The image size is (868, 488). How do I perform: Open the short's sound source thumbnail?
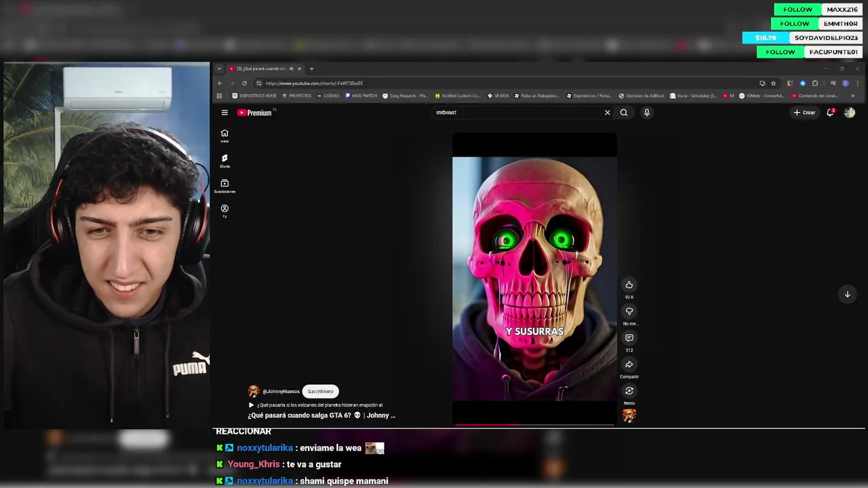coord(629,415)
